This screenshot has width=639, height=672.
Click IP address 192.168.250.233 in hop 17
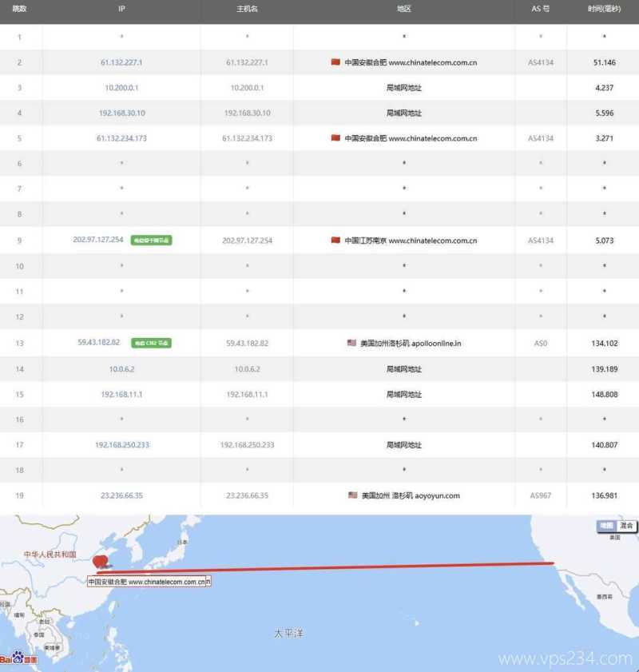click(x=121, y=445)
